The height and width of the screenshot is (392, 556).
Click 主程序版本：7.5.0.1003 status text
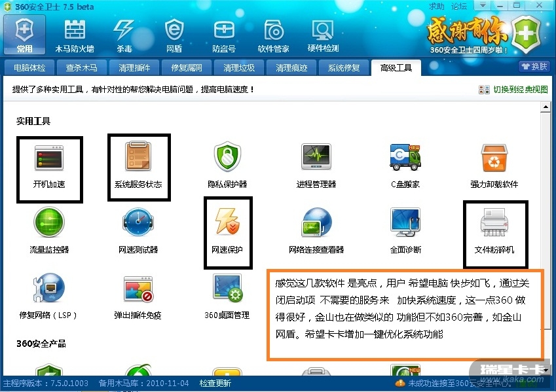point(45,383)
